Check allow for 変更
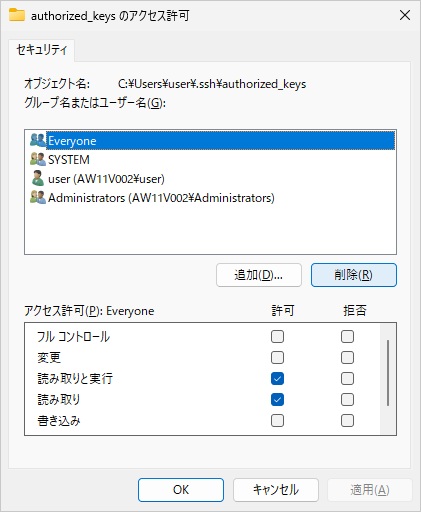421x512 pixels. coord(277,358)
